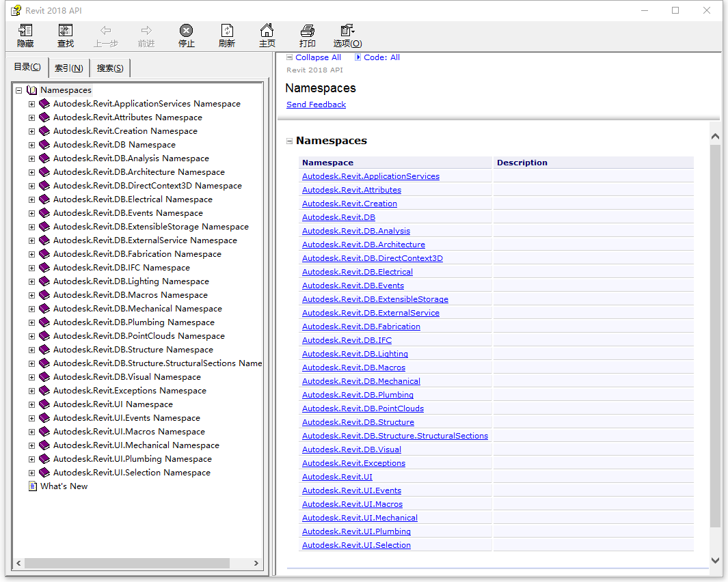Click the content pane scroll up arrow

click(x=715, y=137)
